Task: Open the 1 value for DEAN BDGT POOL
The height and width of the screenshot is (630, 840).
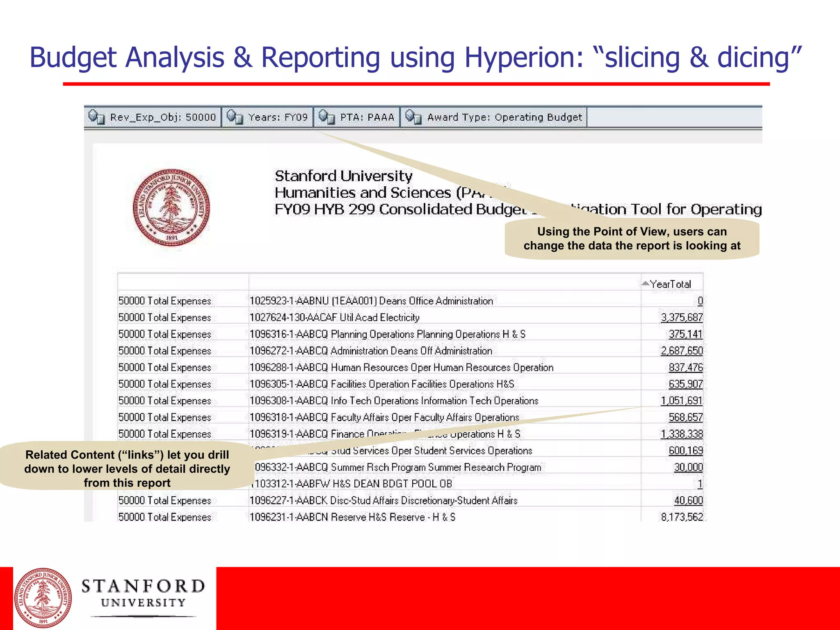Action: (x=700, y=484)
